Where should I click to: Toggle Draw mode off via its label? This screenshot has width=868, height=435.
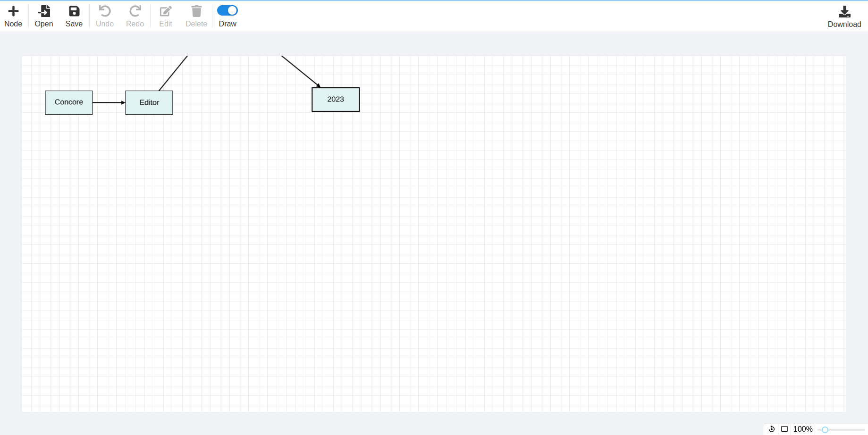(x=227, y=23)
